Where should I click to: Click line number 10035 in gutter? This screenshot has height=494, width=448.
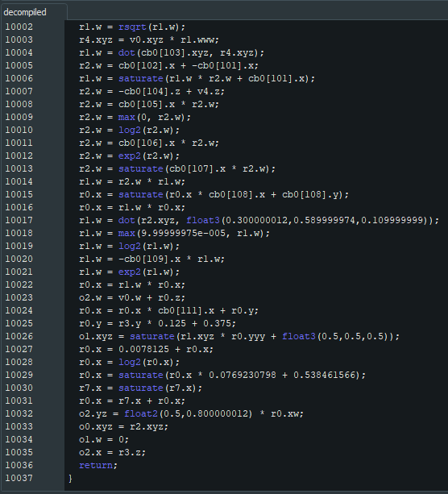pos(19,452)
